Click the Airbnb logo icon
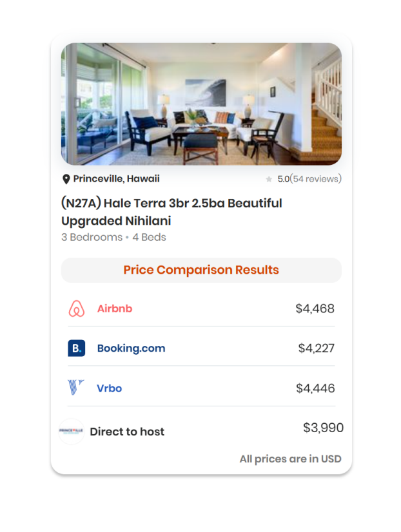 click(x=77, y=309)
